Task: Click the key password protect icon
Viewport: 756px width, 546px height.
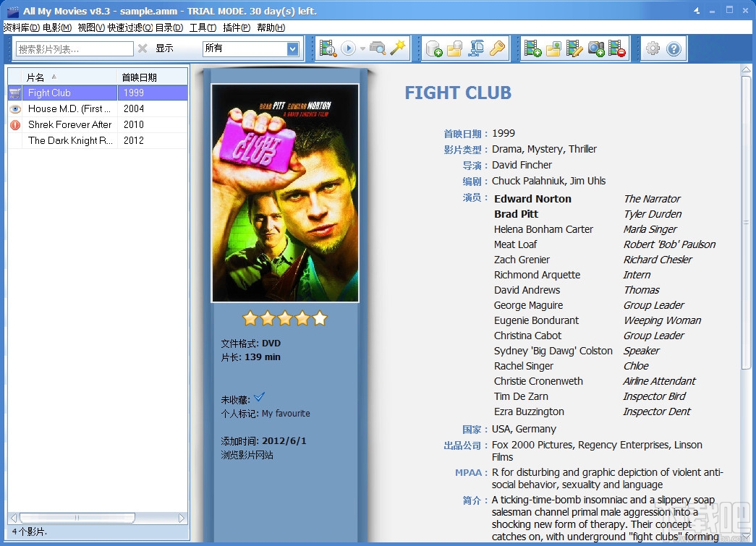Action: (x=497, y=48)
